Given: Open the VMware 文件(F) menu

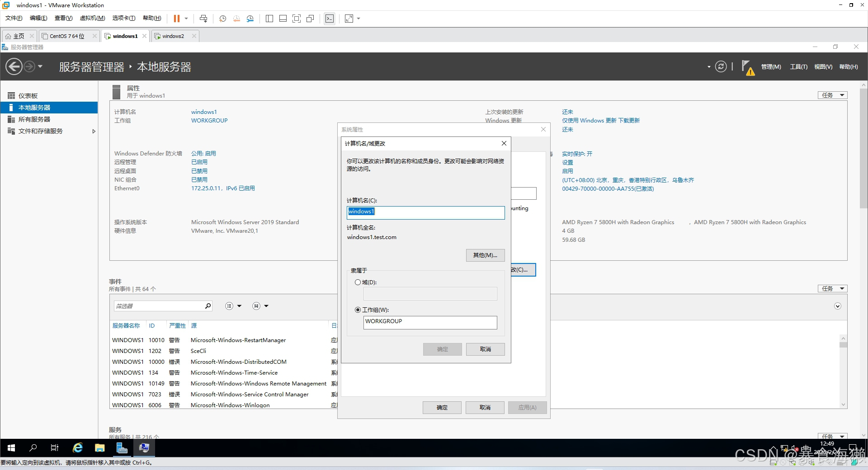Looking at the screenshot, I should coord(14,18).
